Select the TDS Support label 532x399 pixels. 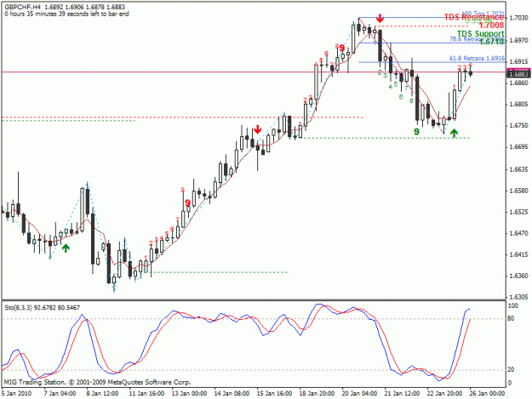480,33
